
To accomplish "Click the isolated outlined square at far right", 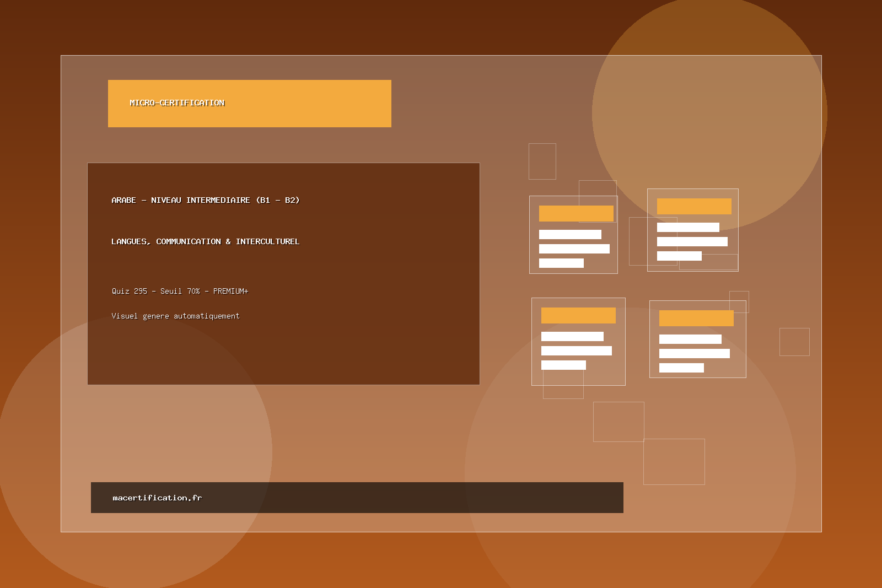I will [794, 342].
